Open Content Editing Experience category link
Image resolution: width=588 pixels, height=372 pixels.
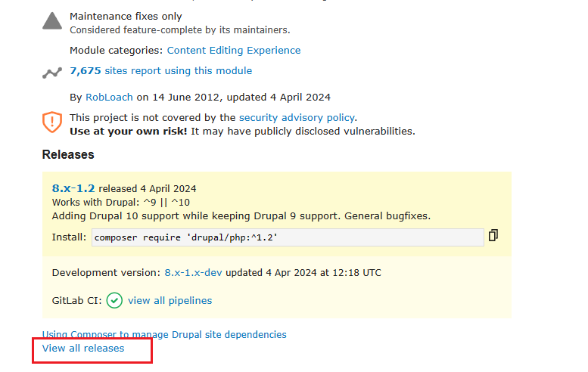tap(234, 50)
